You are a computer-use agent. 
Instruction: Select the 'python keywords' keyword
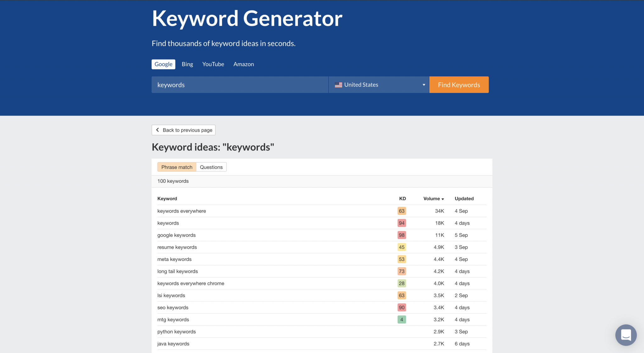pos(176,332)
